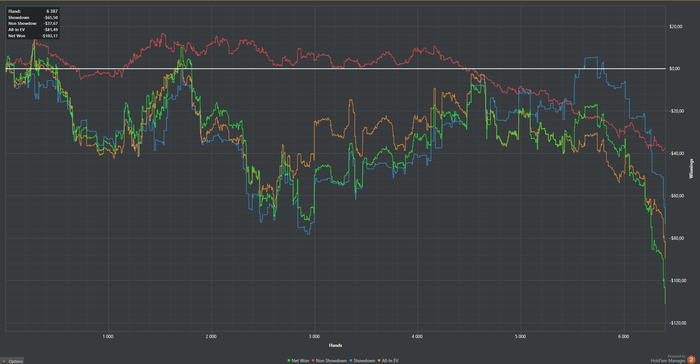Click the All-In EV value in tooltip box
This screenshot has height=364, width=700.
(50, 29)
